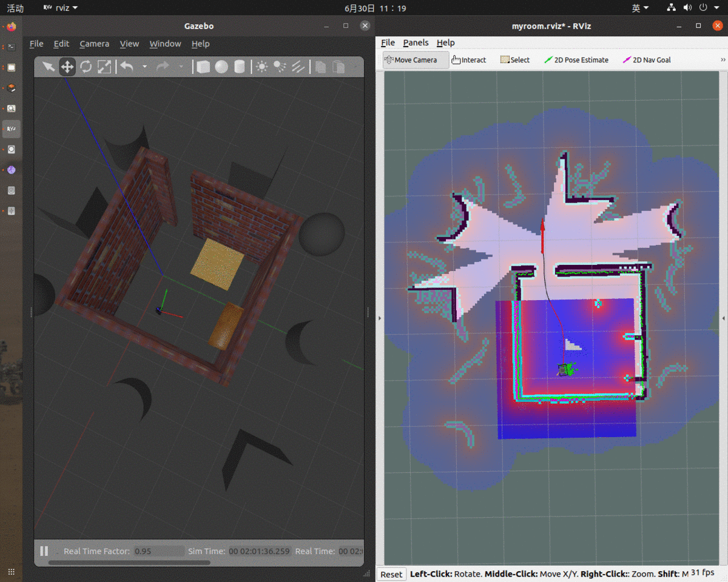728x582 pixels.
Task: Click the Gazebo horizontal scrollbar at bottom
Action: [129, 563]
